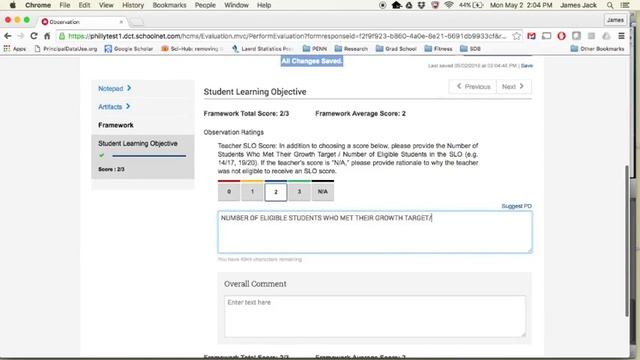Go to browser home page
The height and width of the screenshot is (360, 640).
point(47,36)
